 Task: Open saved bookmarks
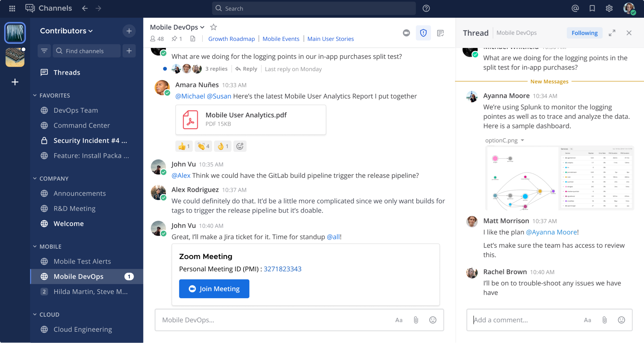point(592,8)
